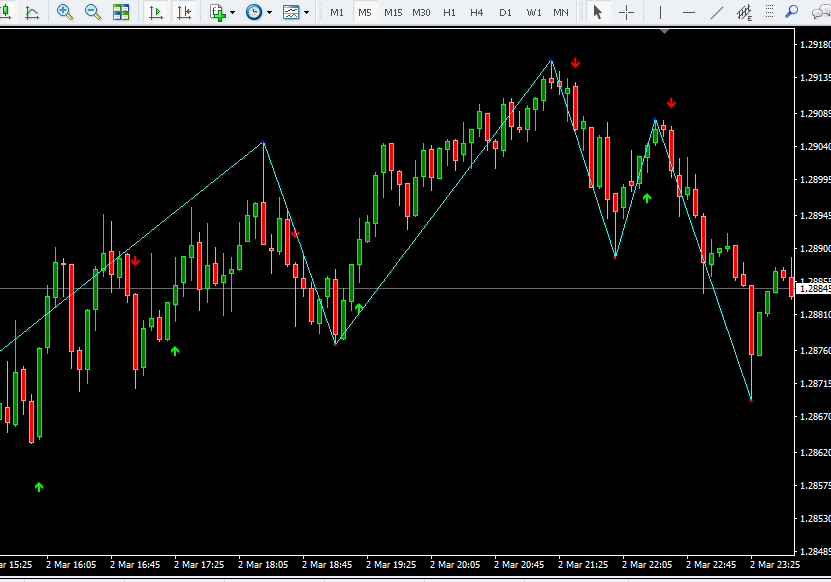Select the trendline drawing tool
Screen dimensions: 831x582
(717, 12)
